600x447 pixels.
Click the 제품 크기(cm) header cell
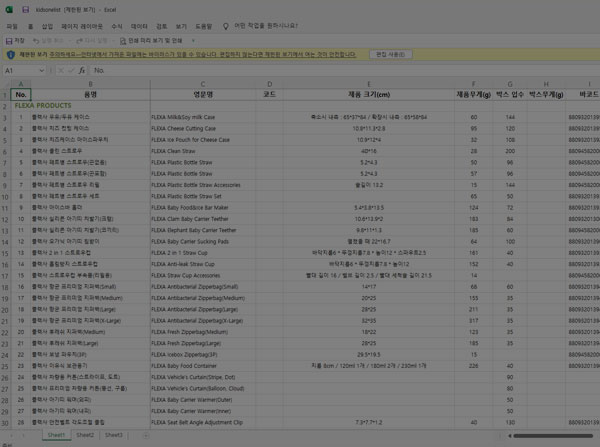(x=368, y=95)
